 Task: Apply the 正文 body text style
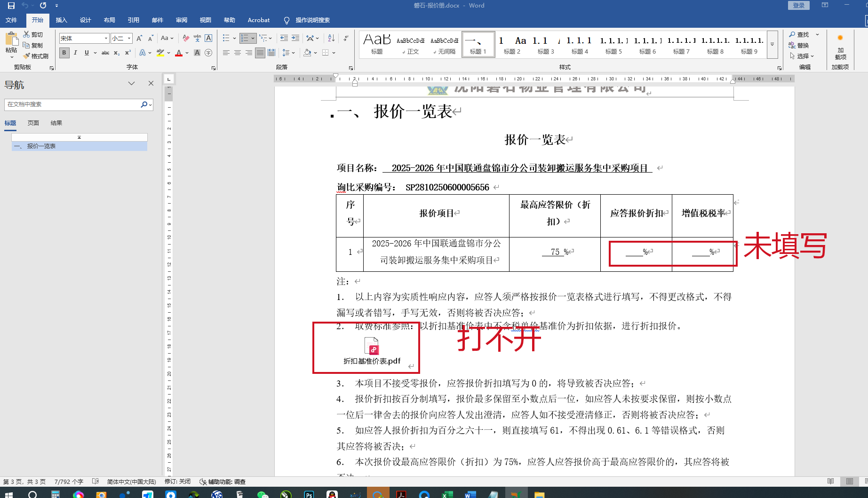[x=411, y=45]
